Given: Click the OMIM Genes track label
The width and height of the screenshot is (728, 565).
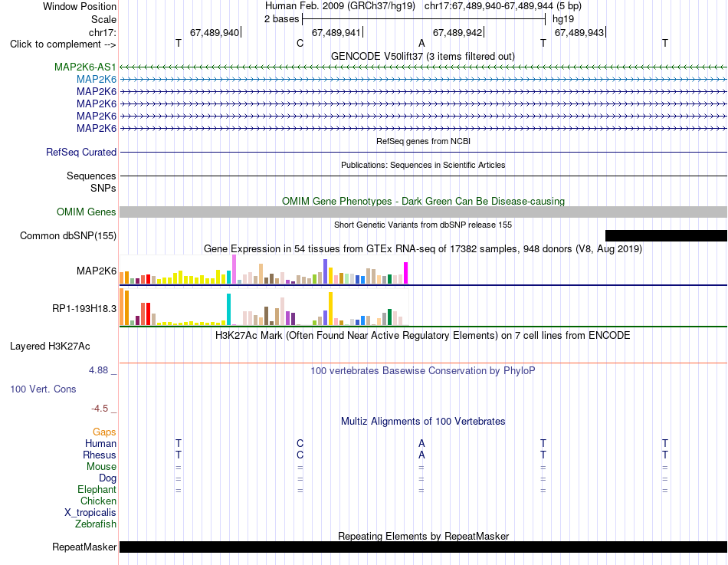Looking at the screenshot, I should tap(87, 212).
